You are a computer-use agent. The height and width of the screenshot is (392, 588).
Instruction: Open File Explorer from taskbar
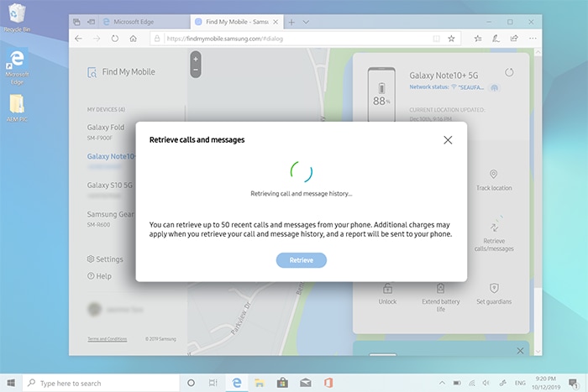[x=259, y=383]
